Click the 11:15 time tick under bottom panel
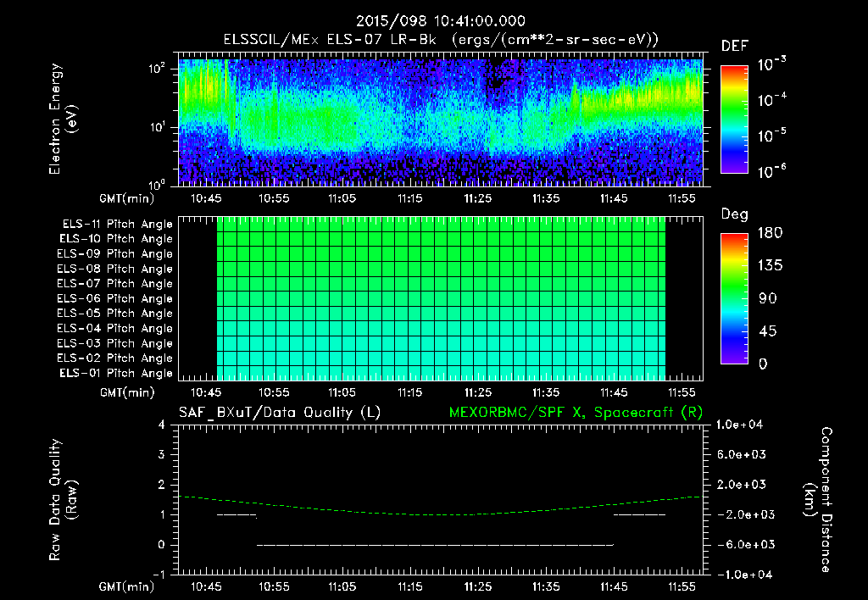This screenshot has width=868, height=600. pos(409,586)
